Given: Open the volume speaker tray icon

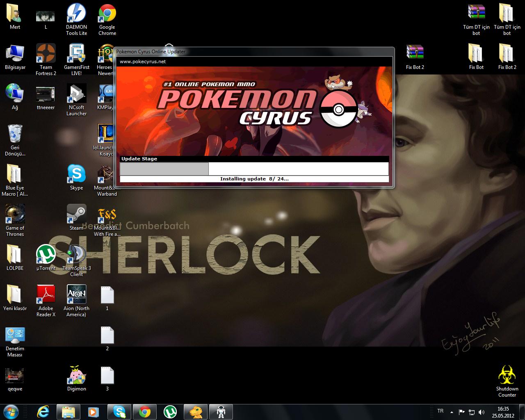Looking at the screenshot, I should click(x=482, y=412).
